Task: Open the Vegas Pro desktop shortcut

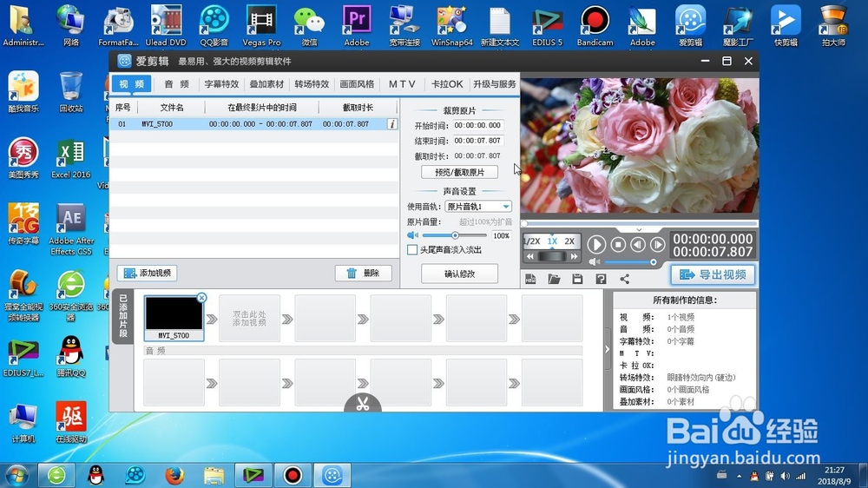Action: pos(261,25)
